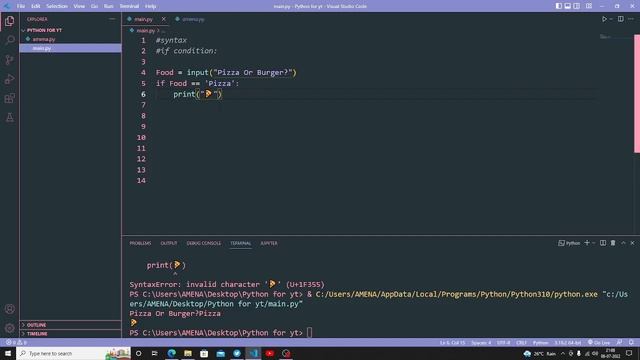This screenshot has height=360, width=640.
Task: Select the main.py editor tab
Action: tap(144, 19)
